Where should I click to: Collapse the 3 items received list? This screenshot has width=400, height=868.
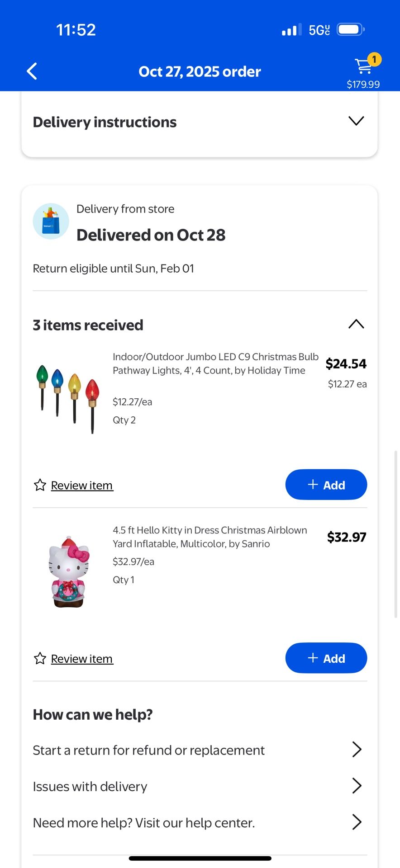click(x=356, y=324)
